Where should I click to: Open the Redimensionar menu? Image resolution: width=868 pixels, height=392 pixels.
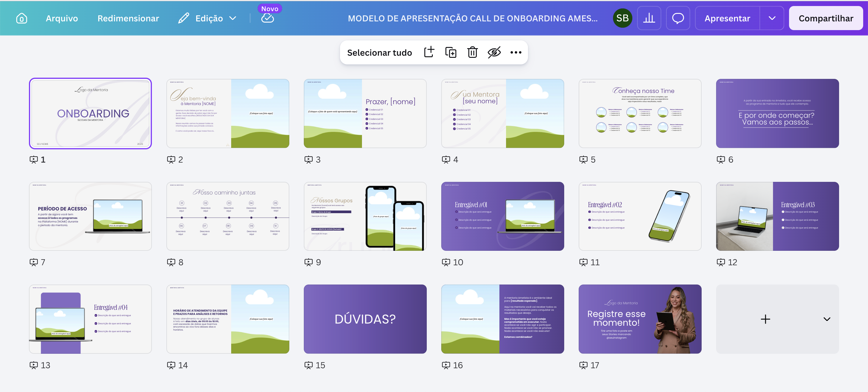pyautogui.click(x=128, y=18)
